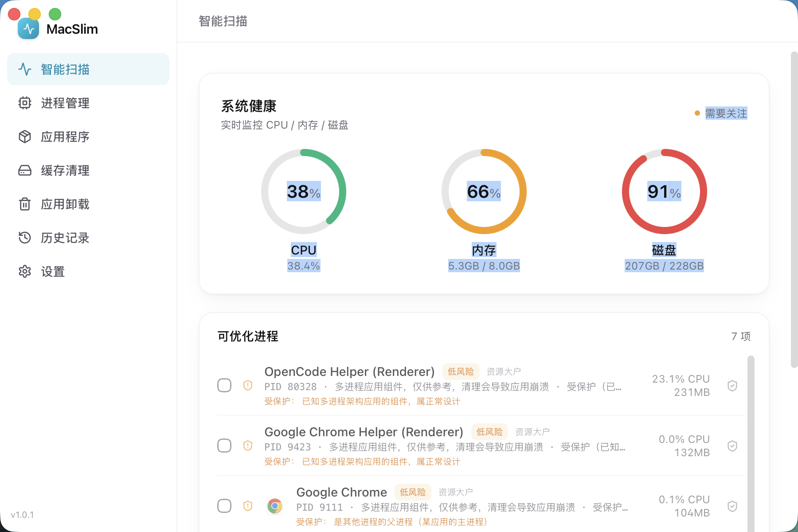
Task: Click the 设置 gear icon
Action: click(25, 271)
